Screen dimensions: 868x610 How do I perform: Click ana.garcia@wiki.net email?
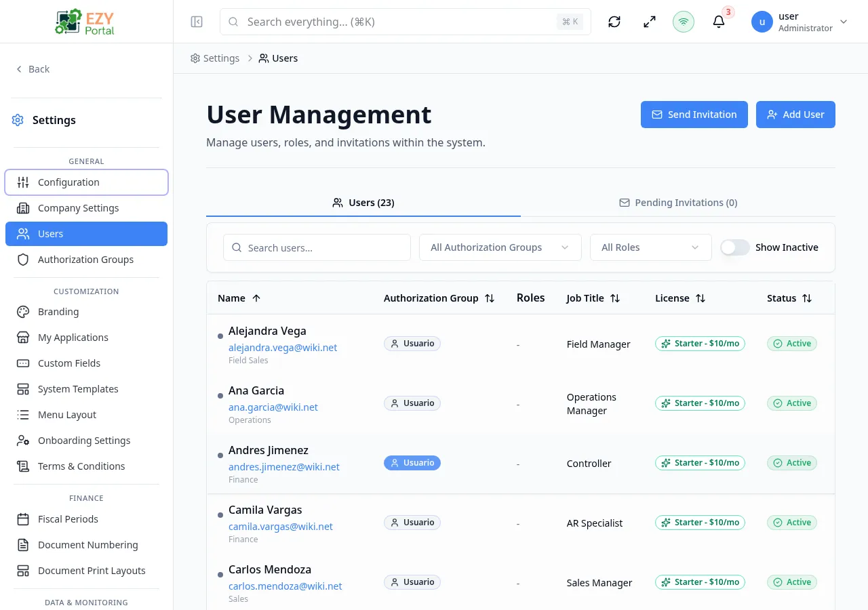(273, 407)
